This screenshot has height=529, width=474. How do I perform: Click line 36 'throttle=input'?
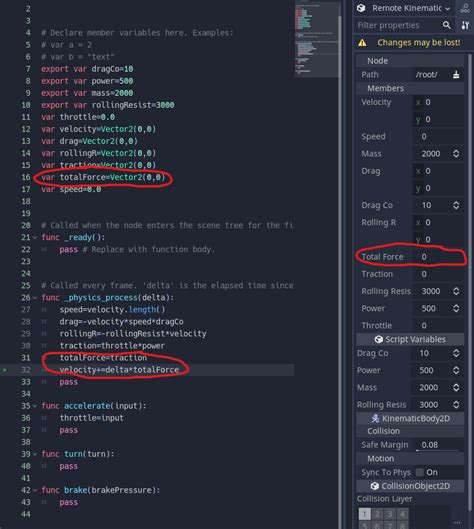(91, 418)
